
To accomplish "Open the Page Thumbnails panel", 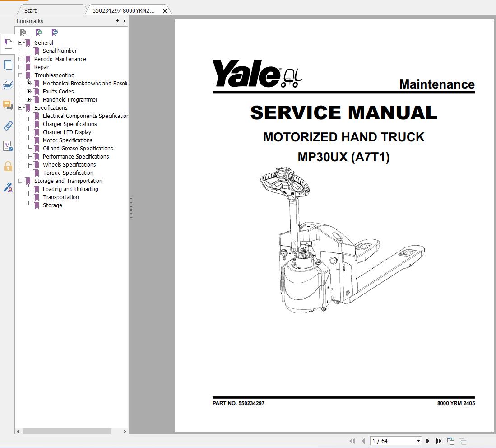I will 8,65.
